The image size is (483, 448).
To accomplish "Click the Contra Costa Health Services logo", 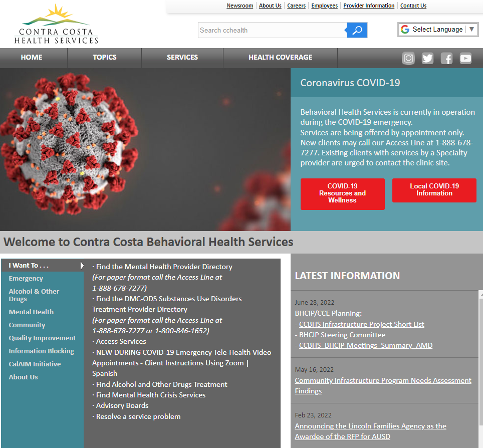I will (x=56, y=24).
